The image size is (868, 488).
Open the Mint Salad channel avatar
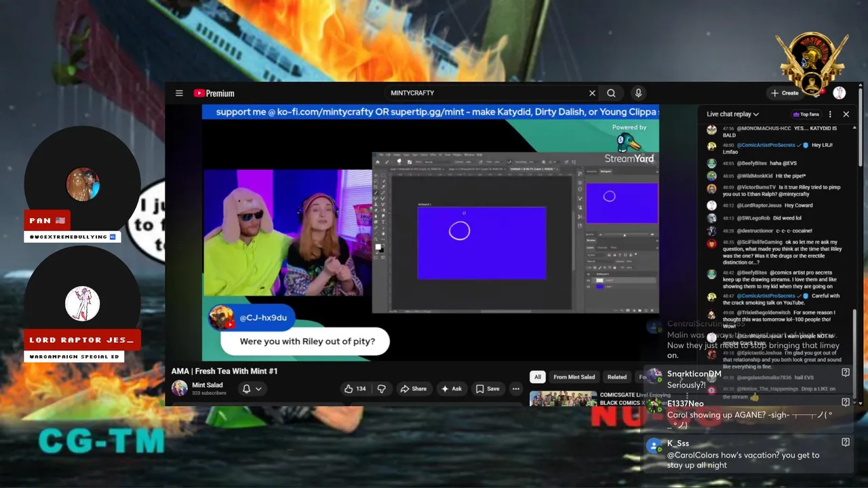point(179,388)
